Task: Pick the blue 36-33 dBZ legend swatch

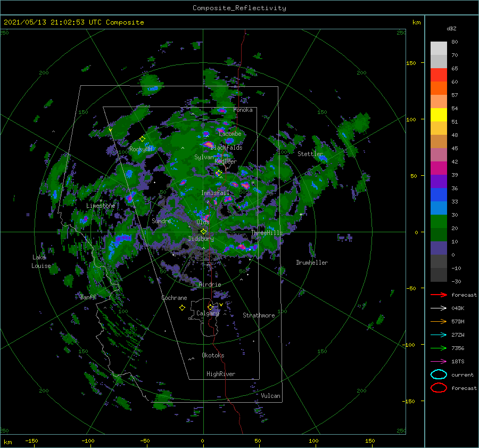Action: click(439, 194)
